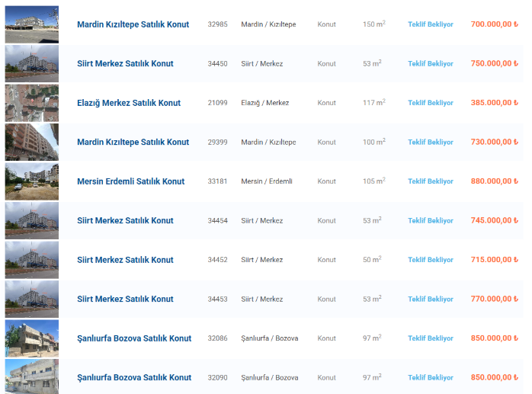Click Teklif Bekliyor for listing 34453
Screen dimensions: 532x394
tap(430, 299)
